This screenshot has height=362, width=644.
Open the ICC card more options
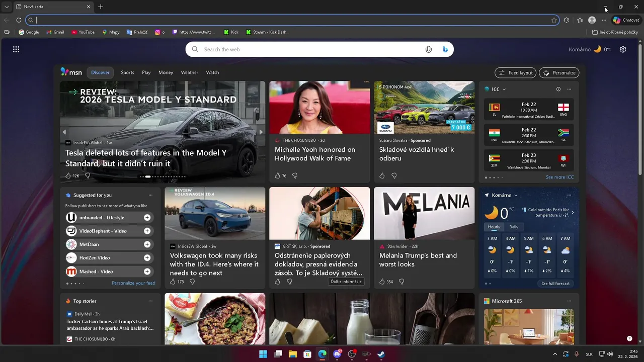pos(569,89)
